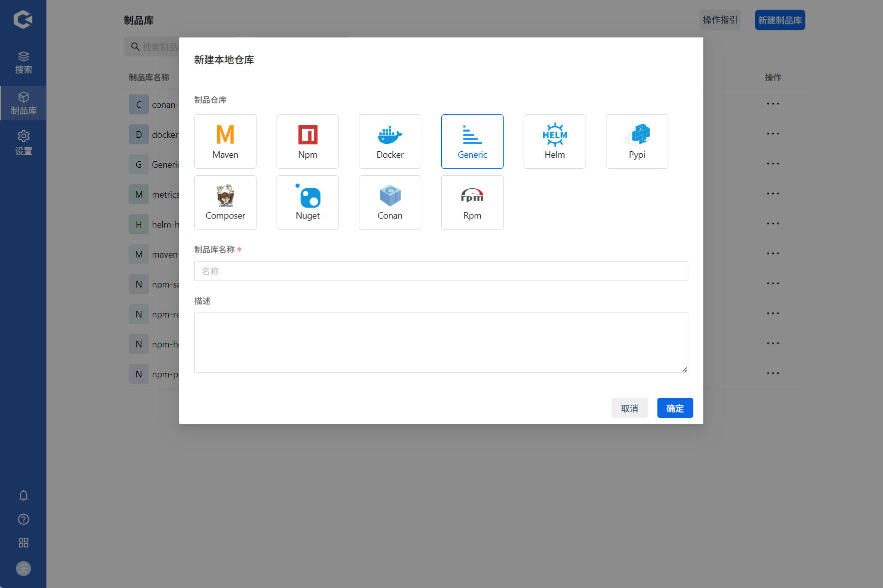This screenshot has height=588, width=883.
Task: Open the help question mark icon
Action: [23, 519]
